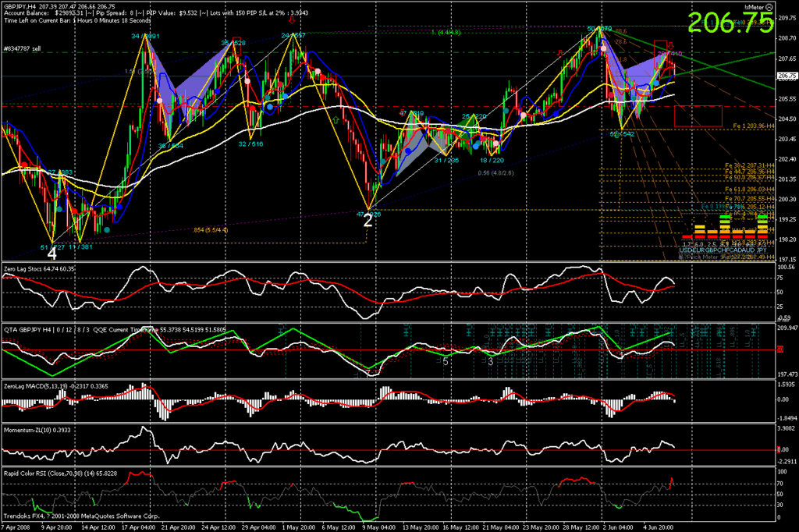
Task: Select the large white wave number 2
Action: tap(368, 221)
